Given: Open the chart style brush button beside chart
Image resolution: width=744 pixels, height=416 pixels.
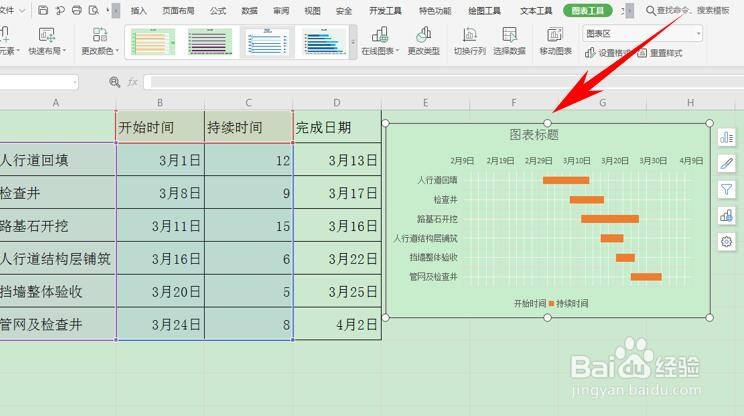Looking at the screenshot, I should pyautogui.click(x=726, y=164).
